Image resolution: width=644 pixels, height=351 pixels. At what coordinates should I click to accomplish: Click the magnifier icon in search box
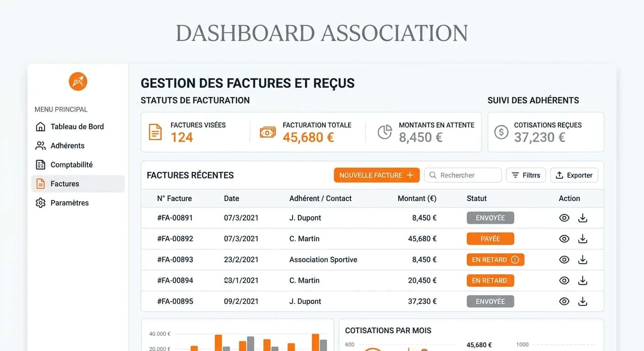pyautogui.click(x=433, y=175)
